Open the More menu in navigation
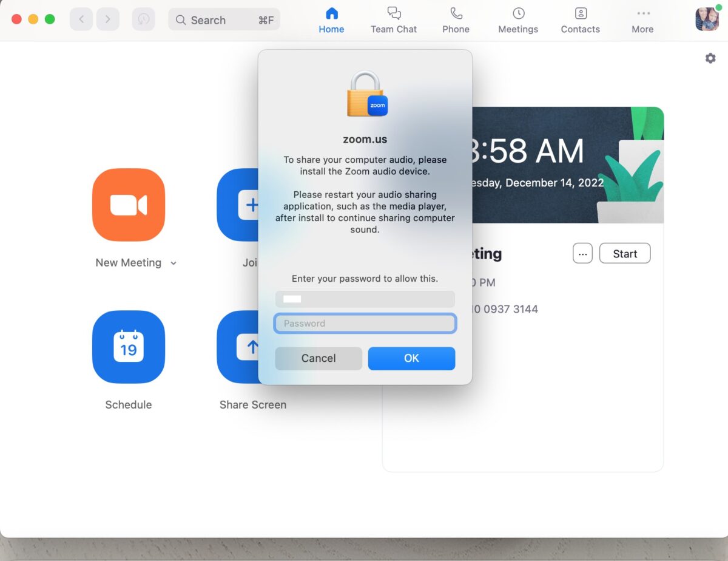 pos(642,20)
